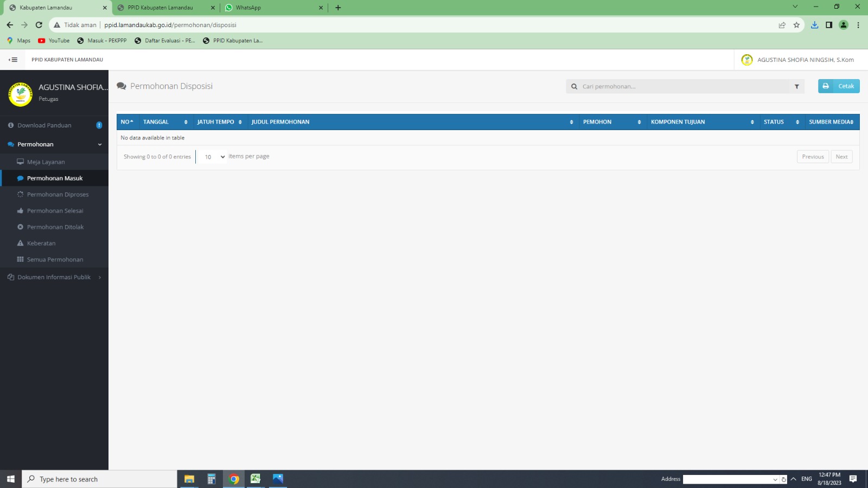868x488 pixels.
Task: Click the sidebar user avatar logo
Action: pyautogui.click(x=20, y=94)
